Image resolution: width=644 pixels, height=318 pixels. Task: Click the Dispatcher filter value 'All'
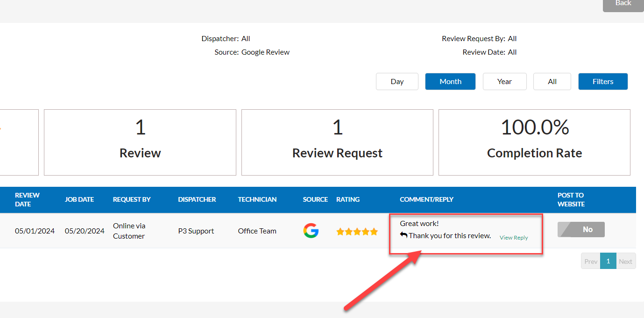[x=246, y=39]
